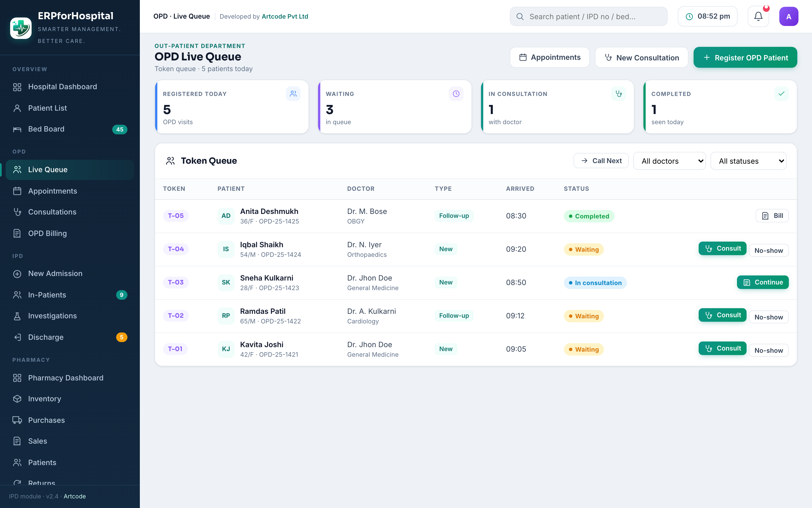Click the Follow-up tag for Ramdas Patil
The height and width of the screenshot is (508, 812).
pyautogui.click(x=454, y=316)
